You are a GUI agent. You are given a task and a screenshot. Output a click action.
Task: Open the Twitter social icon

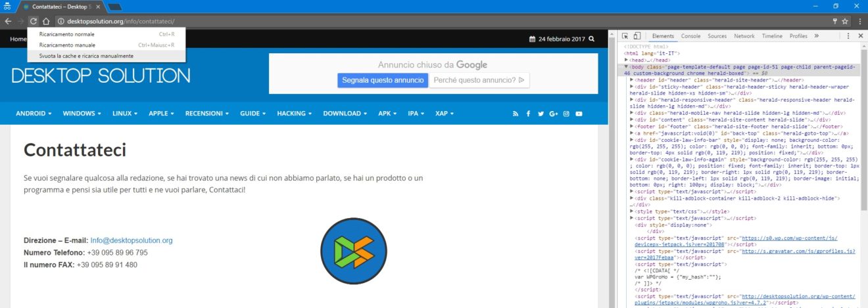coord(541,114)
